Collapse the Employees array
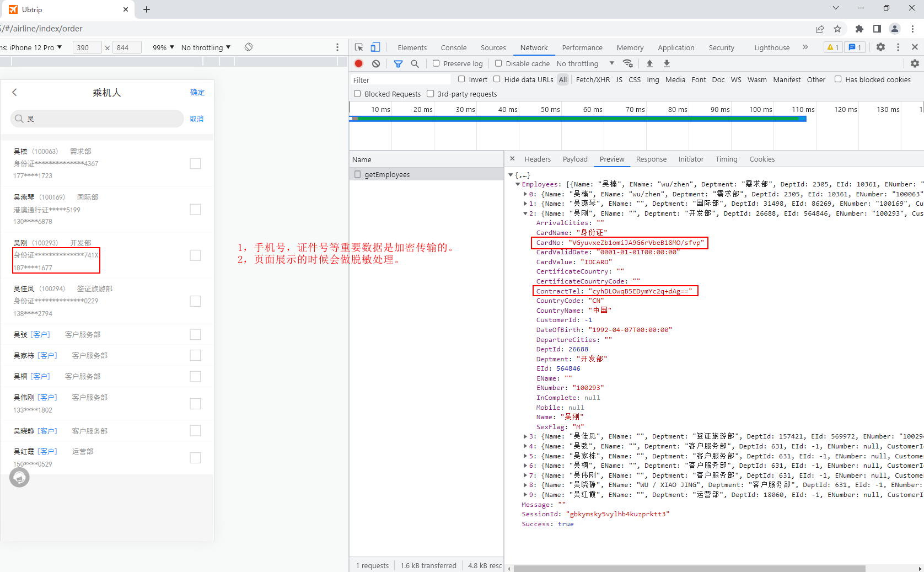 (518, 184)
